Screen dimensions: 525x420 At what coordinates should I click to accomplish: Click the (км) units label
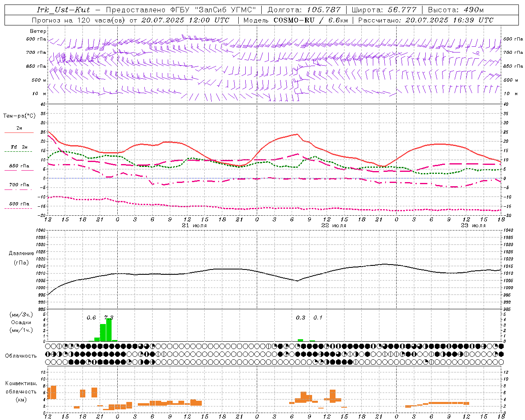21,399
